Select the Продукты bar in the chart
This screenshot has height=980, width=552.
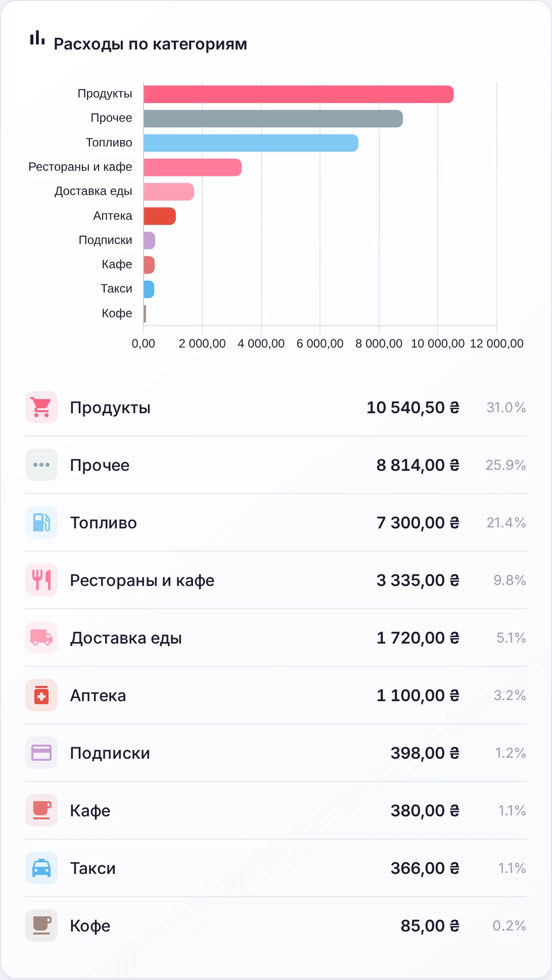299,94
